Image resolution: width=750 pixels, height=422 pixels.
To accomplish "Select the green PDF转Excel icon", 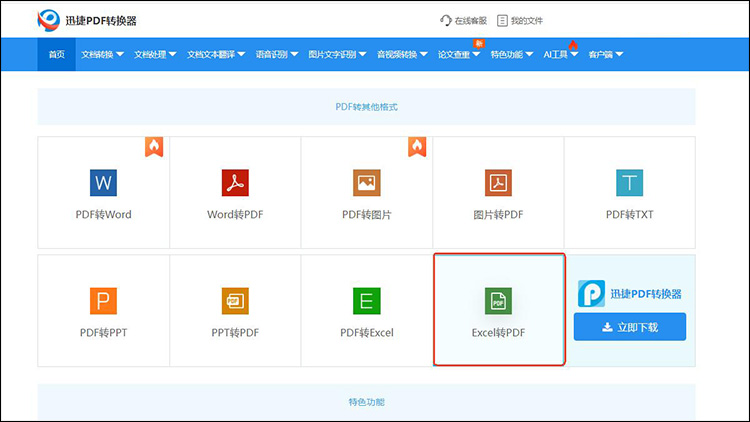I will point(367,300).
